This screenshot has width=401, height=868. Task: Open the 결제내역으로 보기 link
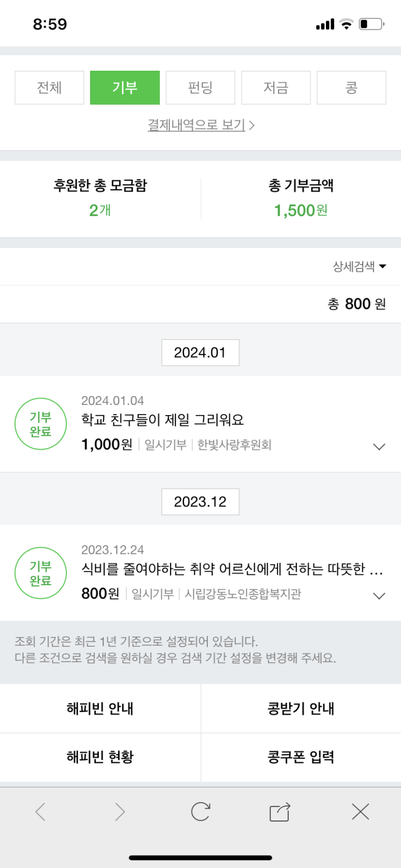(x=200, y=125)
